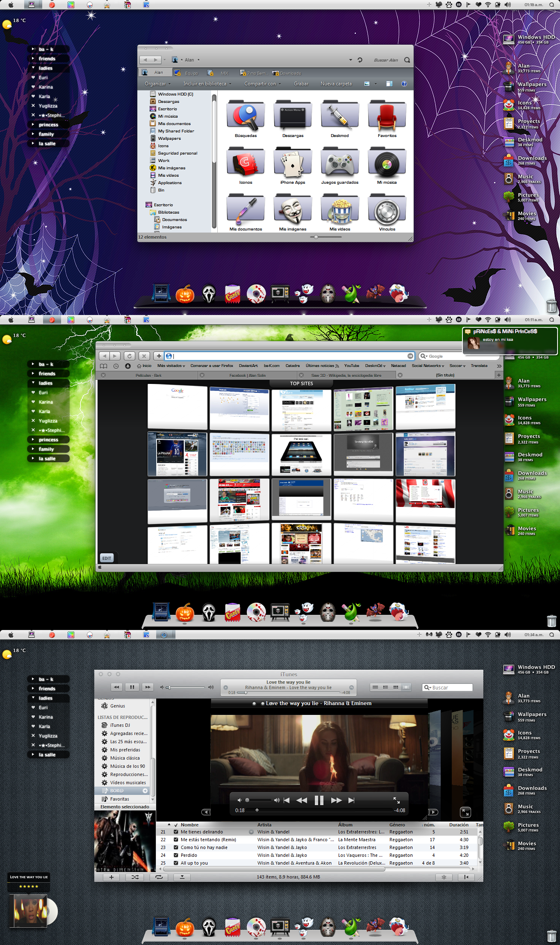Uncheck the song "Perdido"
The width and height of the screenshot is (560, 945).
click(176, 855)
